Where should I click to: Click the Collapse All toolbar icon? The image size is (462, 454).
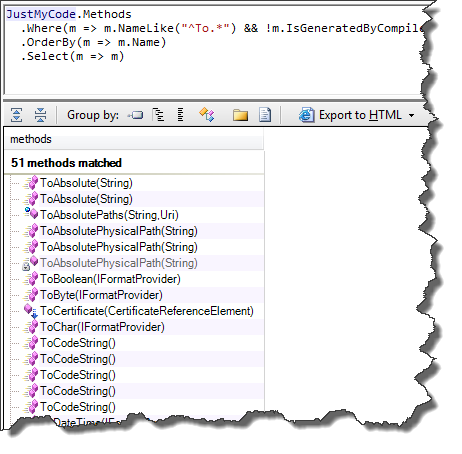tap(40, 115)
